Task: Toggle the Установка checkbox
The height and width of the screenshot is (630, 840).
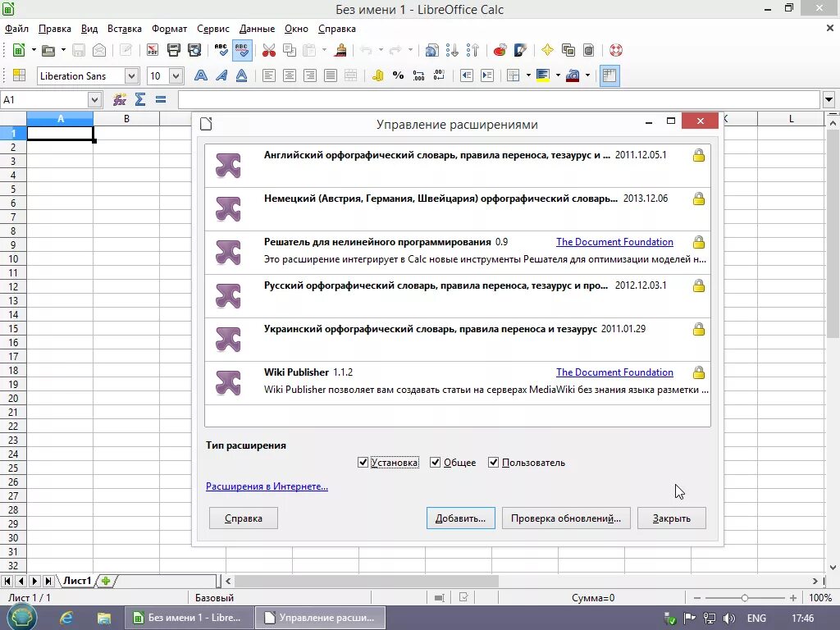Action: point(363,463)
